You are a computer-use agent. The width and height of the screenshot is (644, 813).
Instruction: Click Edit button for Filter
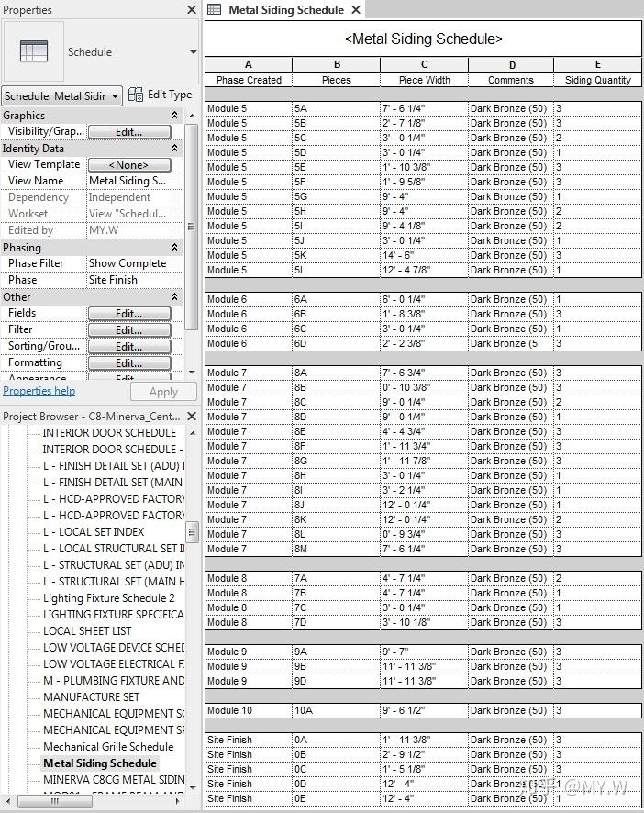click(129, 330)
